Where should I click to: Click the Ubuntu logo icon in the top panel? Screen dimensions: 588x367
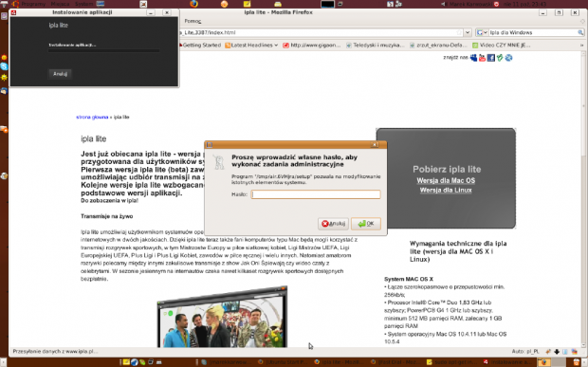tap(16, 4)
